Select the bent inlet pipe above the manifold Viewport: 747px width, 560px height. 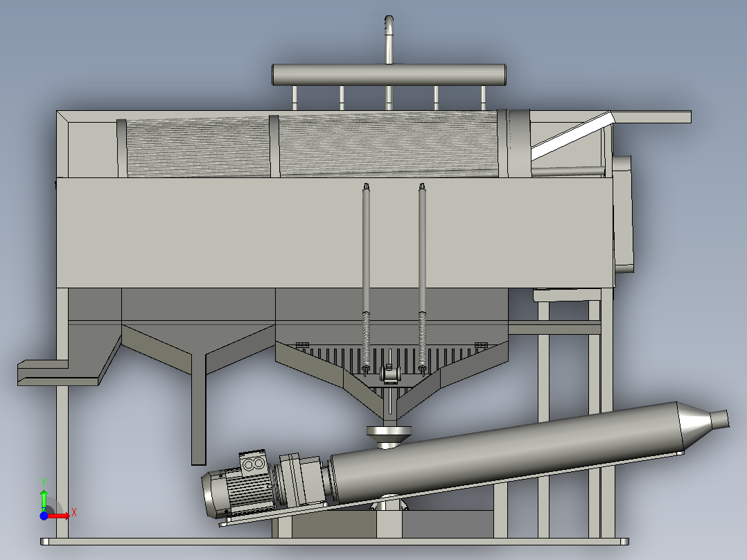389,39
